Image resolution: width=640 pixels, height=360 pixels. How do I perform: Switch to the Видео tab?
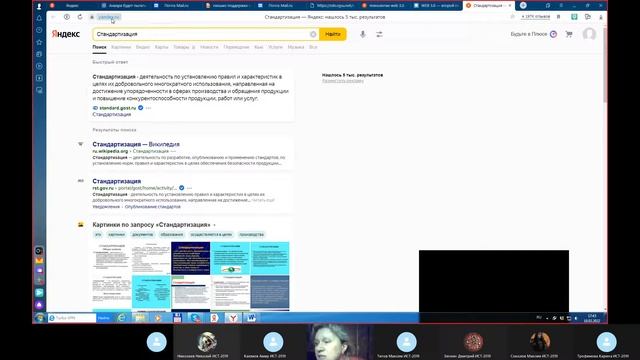pyautogui.click(x=143, y=47)
